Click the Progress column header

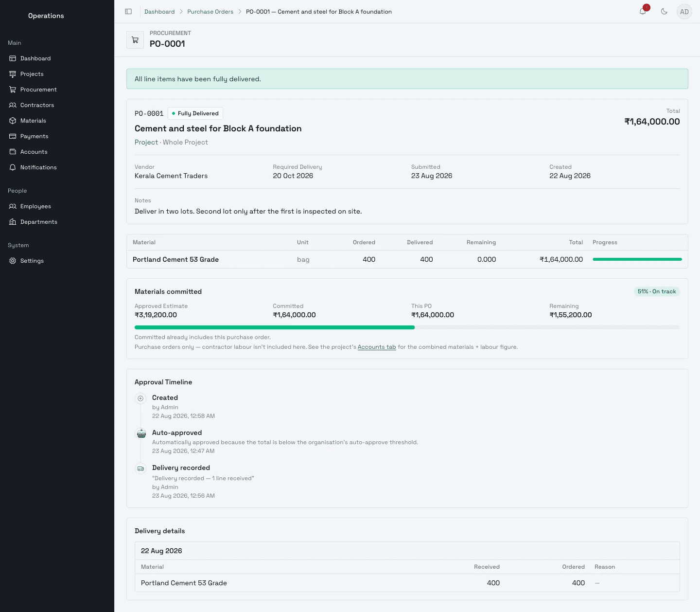605,242
